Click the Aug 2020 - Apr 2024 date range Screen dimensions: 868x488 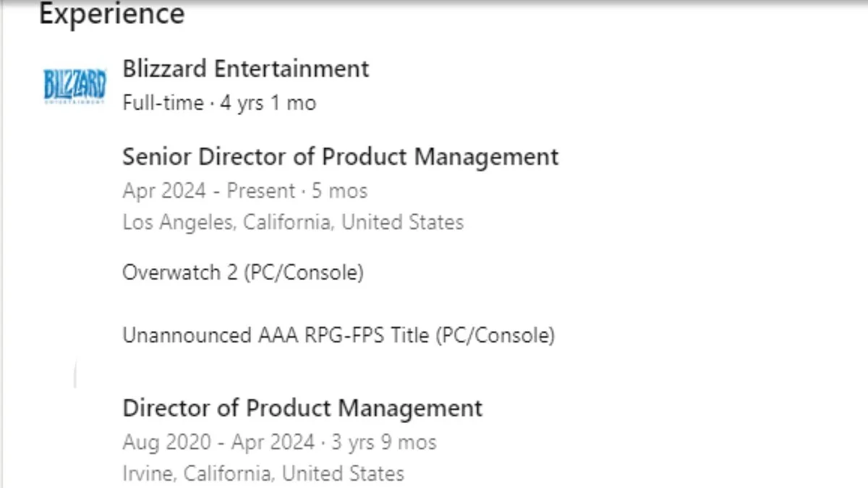[x=218, y=442]
